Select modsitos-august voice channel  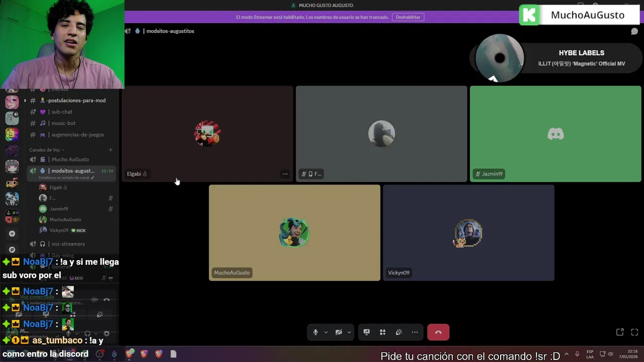[x=72, y=171]
